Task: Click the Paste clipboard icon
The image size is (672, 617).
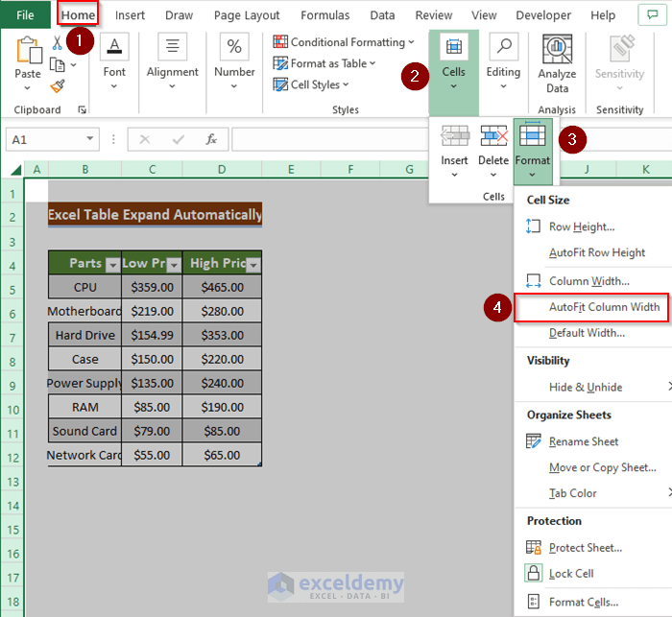Action: pos(28,56)
